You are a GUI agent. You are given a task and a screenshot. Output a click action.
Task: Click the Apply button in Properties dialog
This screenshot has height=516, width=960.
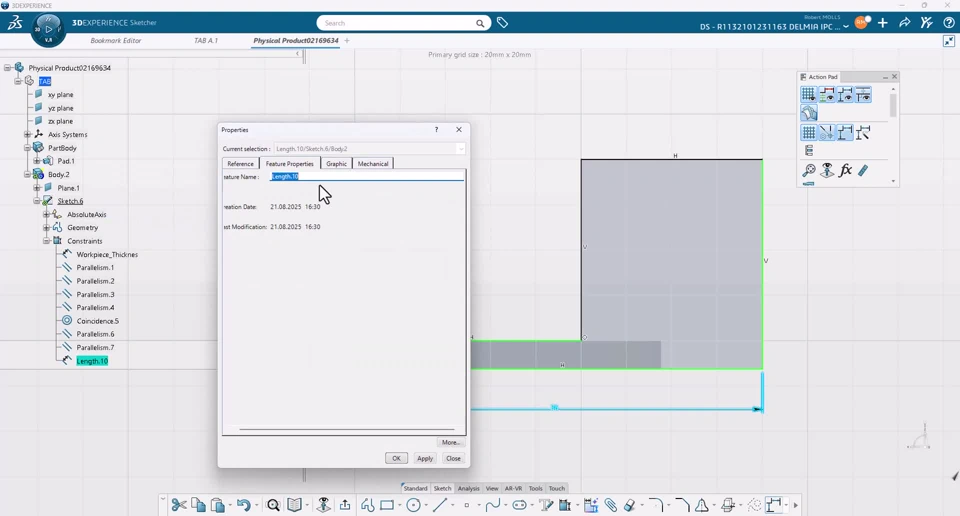coord(425,458)
